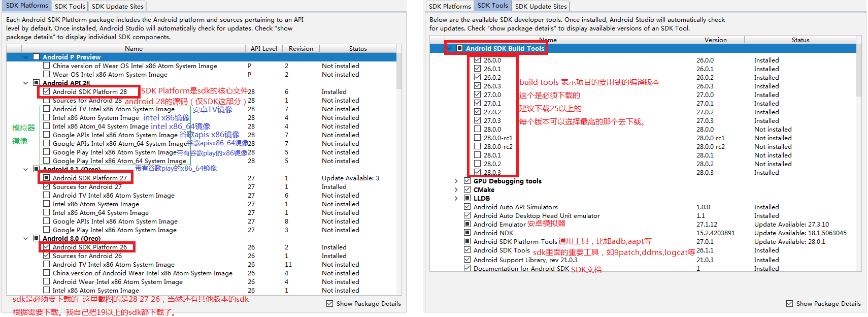Collapse the Android P Preview group
This screenshot has height=317, width=868.
(x=26, y=57)
